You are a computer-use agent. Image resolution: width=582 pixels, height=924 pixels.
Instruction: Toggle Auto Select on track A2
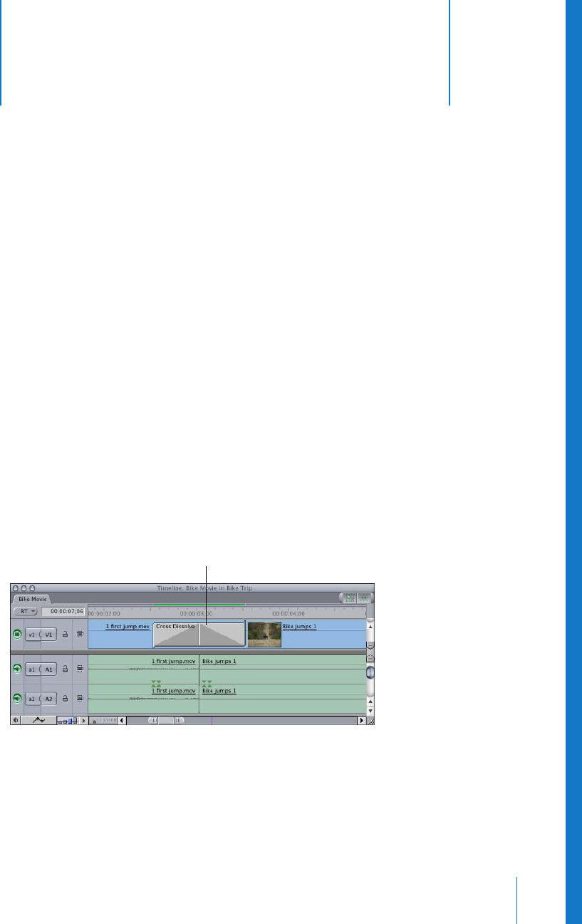coord(80,699)
